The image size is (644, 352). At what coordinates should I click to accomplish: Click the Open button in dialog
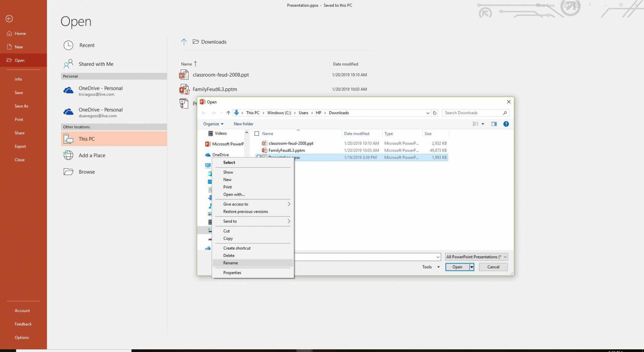457,267
